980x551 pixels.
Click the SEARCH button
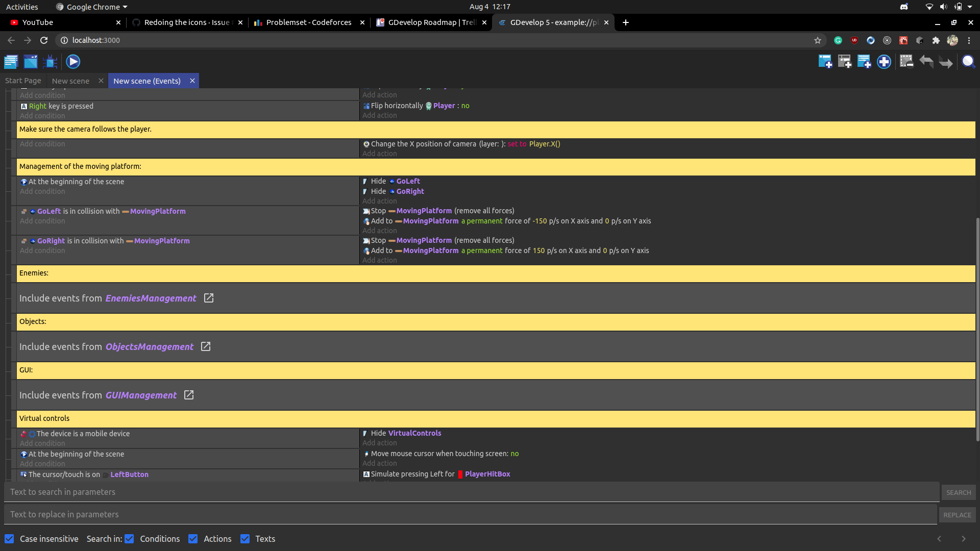tap(959, 492)
